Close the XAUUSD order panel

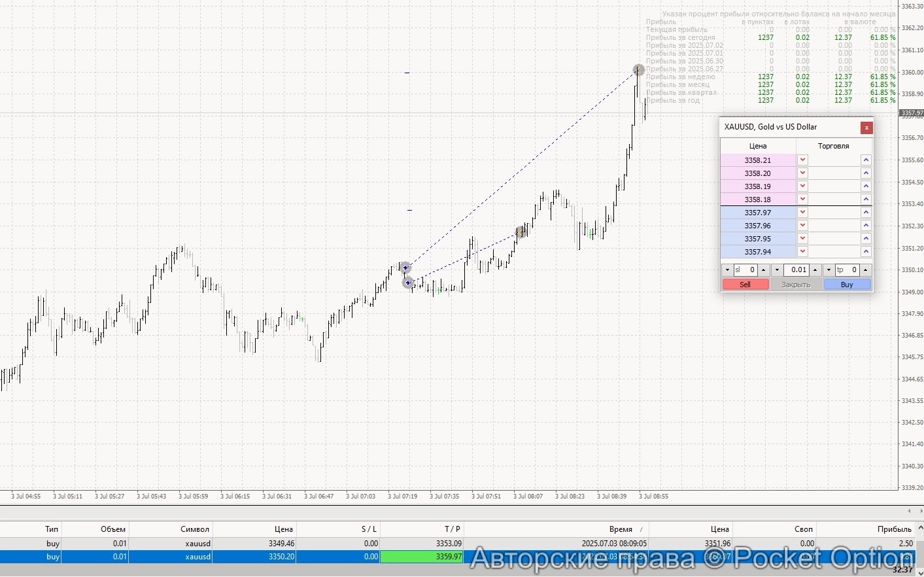[866, 128]
